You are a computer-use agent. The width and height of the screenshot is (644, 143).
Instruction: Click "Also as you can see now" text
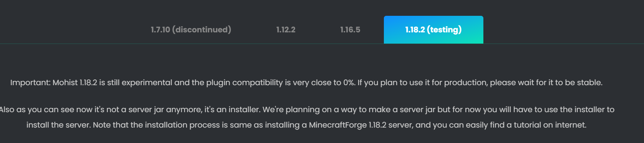click(46, 110)
